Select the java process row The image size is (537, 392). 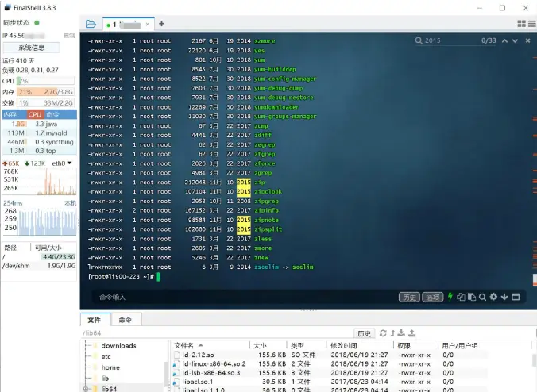click(40, 124)
